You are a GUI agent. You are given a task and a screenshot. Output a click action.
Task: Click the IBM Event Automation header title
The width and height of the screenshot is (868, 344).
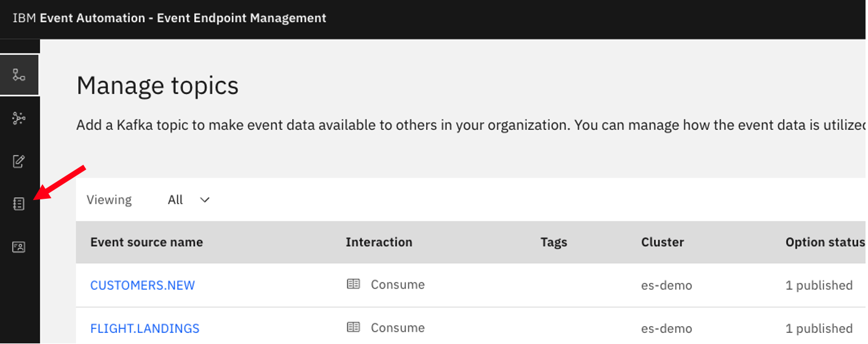point(169,18)
